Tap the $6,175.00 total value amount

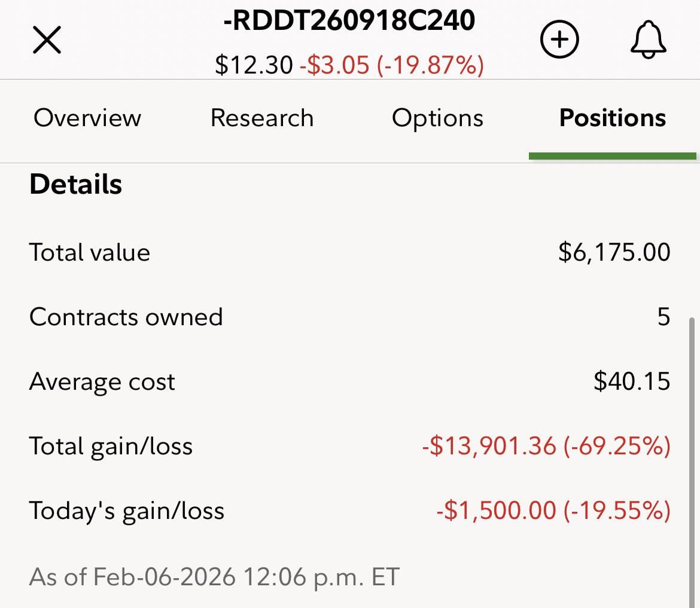pyautogui.click(x=614, y=252)
